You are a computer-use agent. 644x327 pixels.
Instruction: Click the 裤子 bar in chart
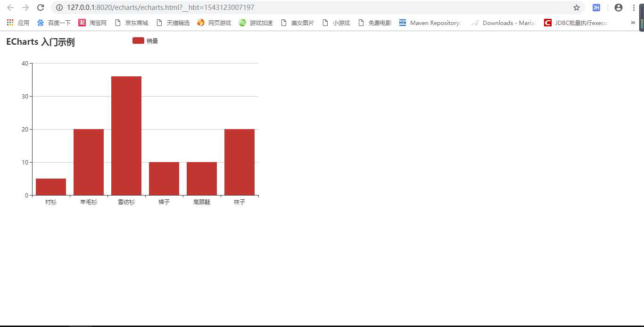pyautogui.click(x=164, y=179)
